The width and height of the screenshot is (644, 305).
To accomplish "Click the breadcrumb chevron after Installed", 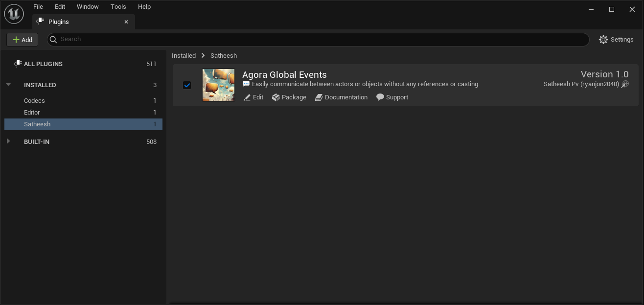I will point(203,56).
